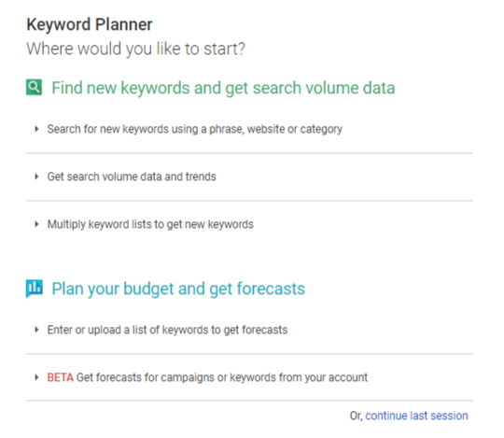Select Multiply keyword lists to get new keywords

pyautogui.click(x=150, y=224)
